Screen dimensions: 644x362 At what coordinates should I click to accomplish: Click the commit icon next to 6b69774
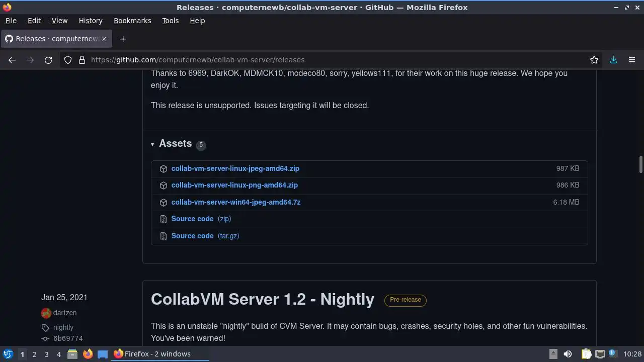point(45,339)
